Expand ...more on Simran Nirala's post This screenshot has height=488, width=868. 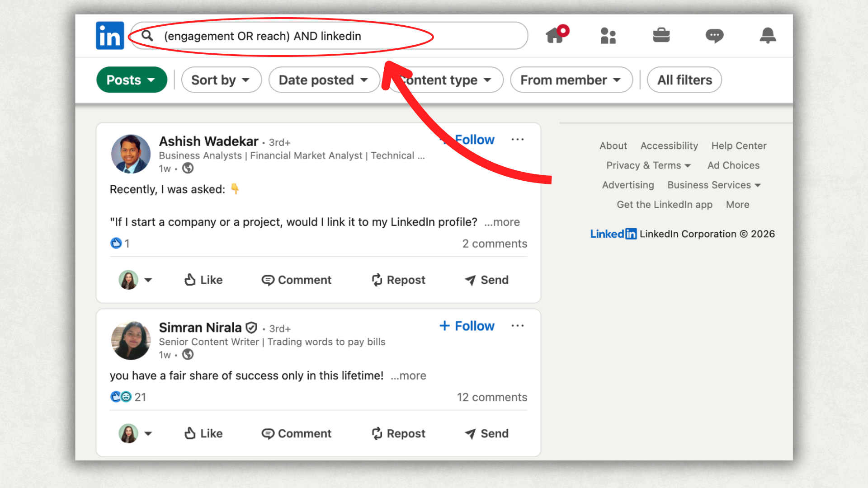[408, 375]
